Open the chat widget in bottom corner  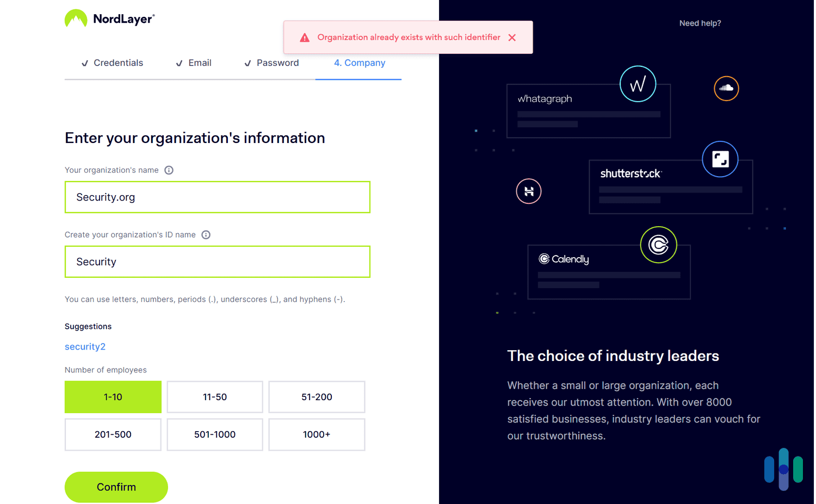click(783, 469)
